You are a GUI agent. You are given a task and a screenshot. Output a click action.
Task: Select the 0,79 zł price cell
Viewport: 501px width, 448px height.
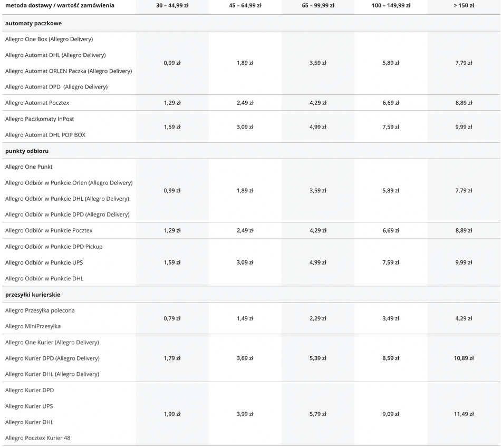pyautogui.click(x=172, y=318)
